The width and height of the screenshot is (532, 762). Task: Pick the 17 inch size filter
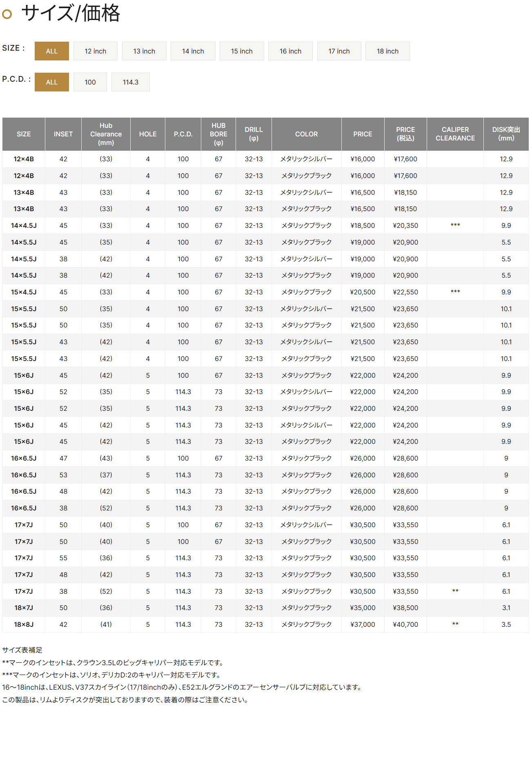(x=339, y=51)
